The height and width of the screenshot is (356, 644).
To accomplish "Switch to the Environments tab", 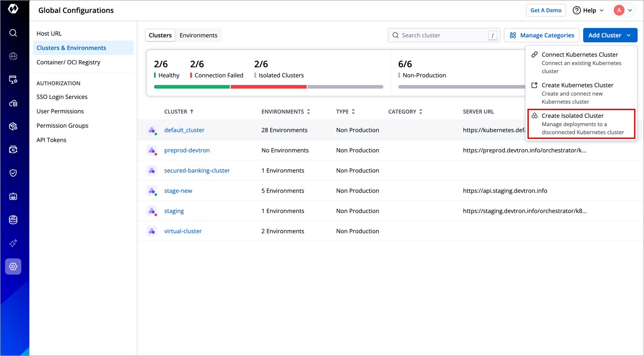I will coord(198,35).
